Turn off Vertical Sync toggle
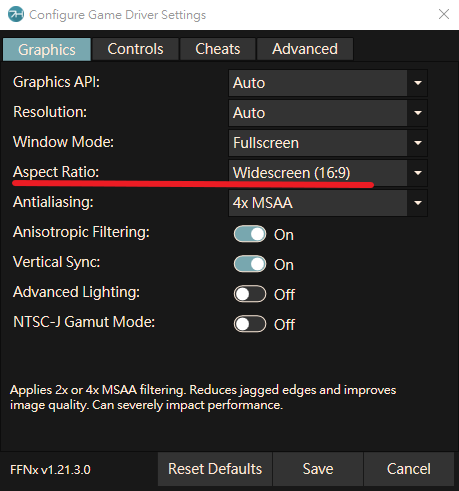The image size is (459, 491). pyautogui.click(x=250, y=264)
